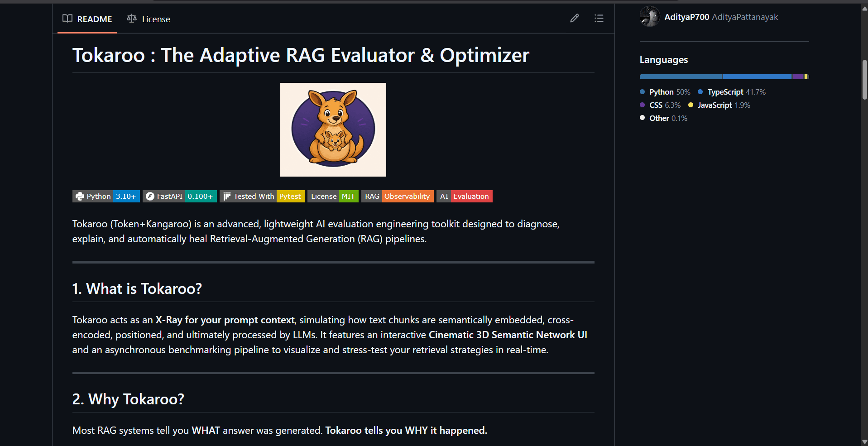Select TypeScript 41.7% language link
This screenshot has height=446, width=868.
(732, 92)
